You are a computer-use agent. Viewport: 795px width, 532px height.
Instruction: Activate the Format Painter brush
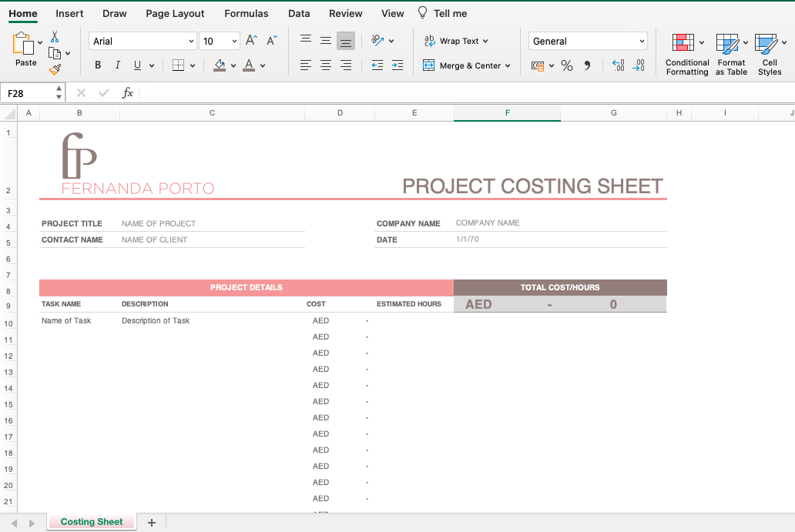coord(55,69)
